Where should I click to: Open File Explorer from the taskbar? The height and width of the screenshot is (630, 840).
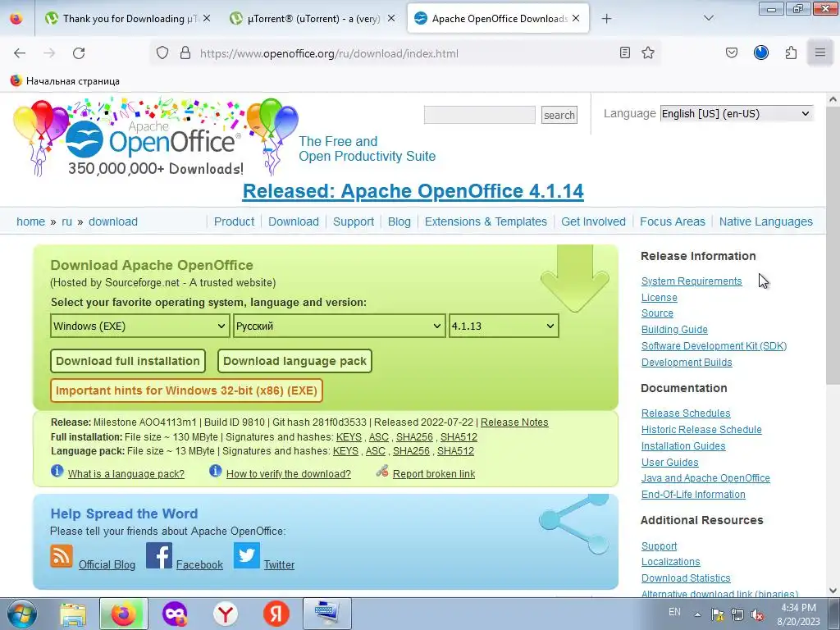73,614
